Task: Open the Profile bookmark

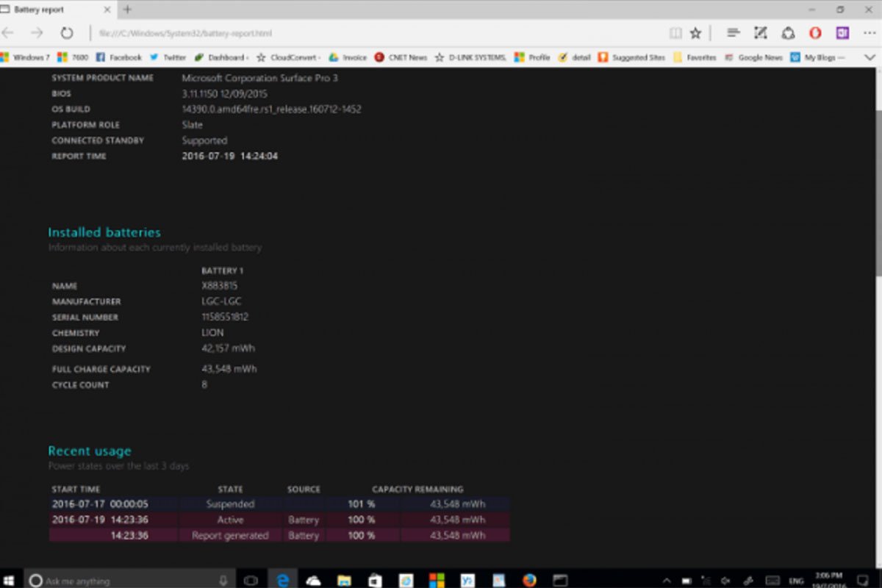Action: [x=532, y=57]
